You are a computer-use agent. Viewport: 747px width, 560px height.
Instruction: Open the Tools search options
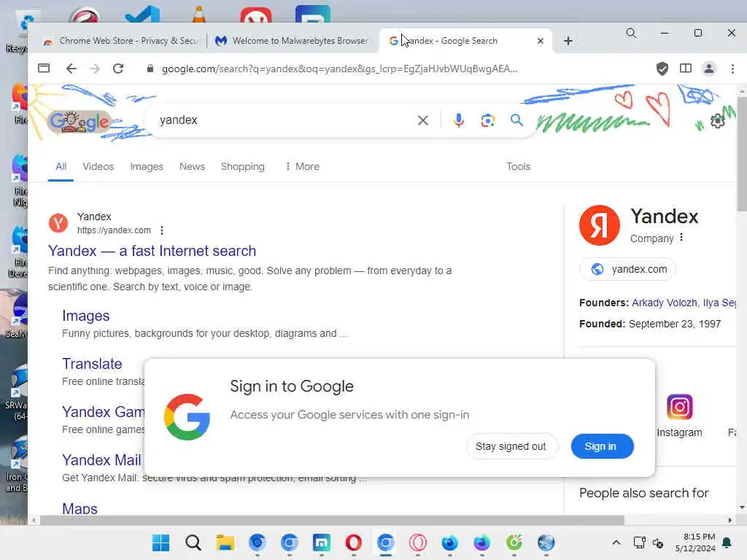point(518,166)
